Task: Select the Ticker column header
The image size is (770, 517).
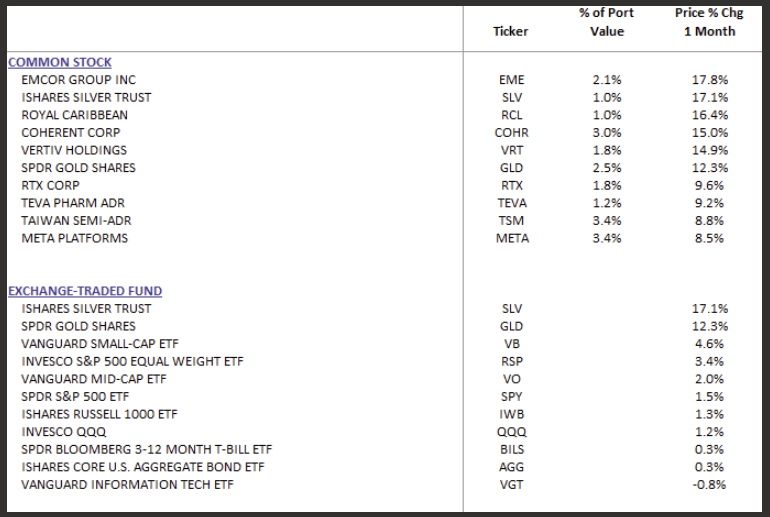Action: [510, 31]
